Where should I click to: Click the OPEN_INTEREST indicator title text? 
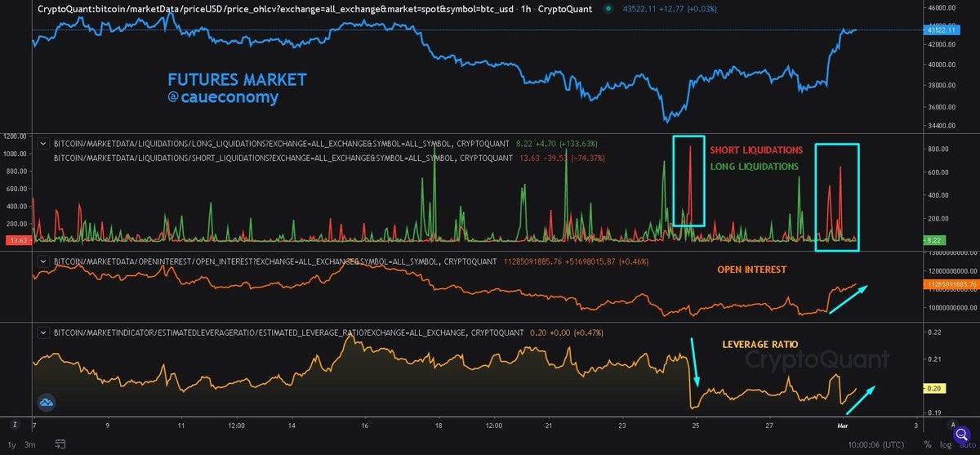(274, 261)
